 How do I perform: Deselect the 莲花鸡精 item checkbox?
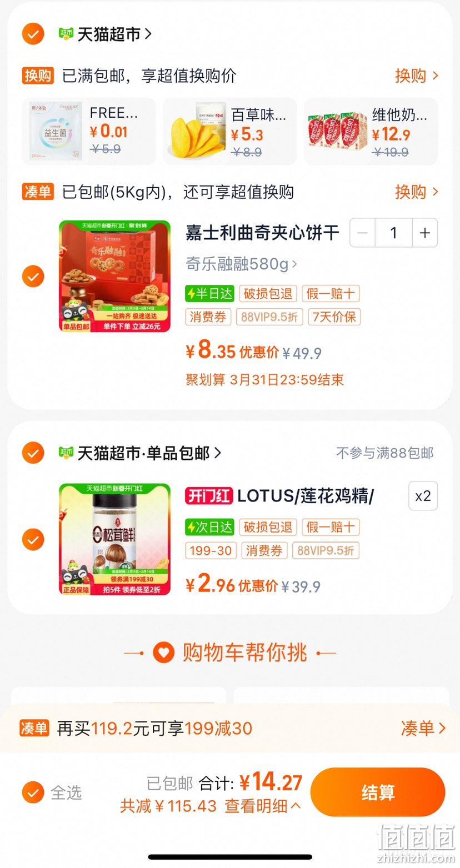click(x=33, y=539)
